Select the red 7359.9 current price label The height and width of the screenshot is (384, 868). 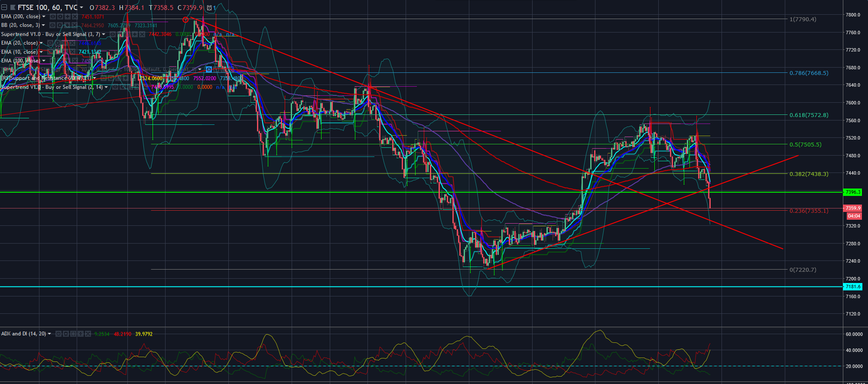[853, 208]
